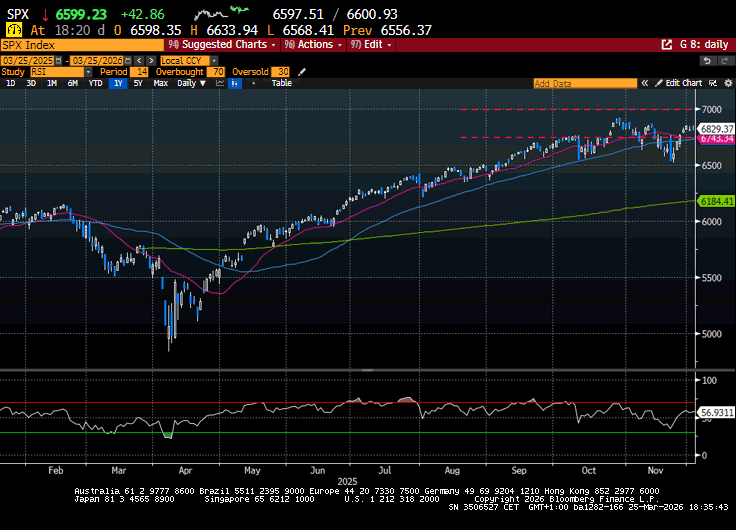Click the undo arrow button
The height and width of the screenshot is (530, 736).
pyautogui.click(x=707, y=60)
